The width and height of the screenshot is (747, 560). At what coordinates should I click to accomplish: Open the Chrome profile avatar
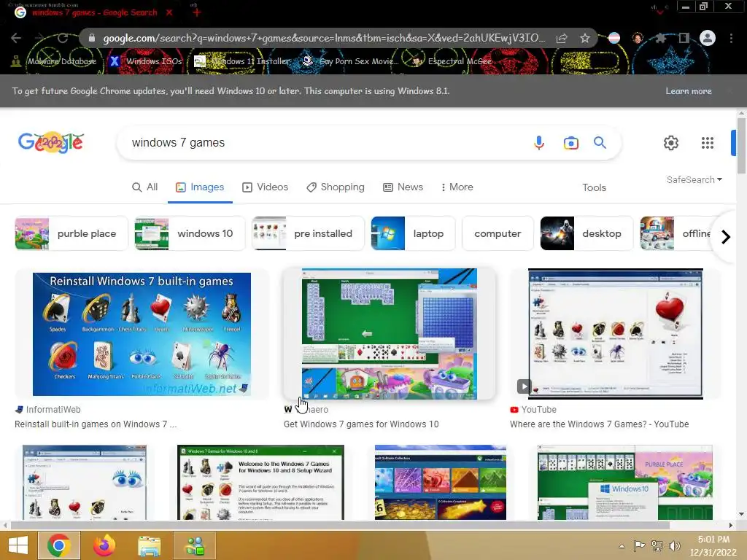[x=708, y=38]
